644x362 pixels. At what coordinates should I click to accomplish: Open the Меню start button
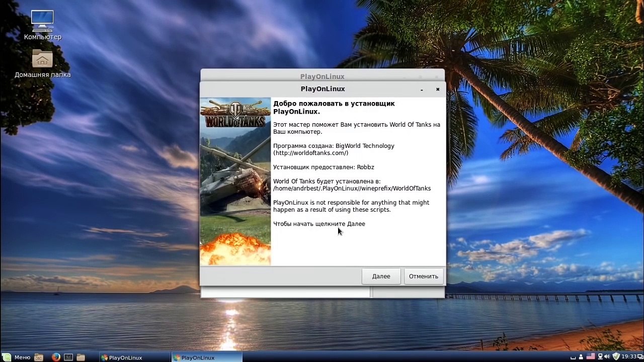17,357
